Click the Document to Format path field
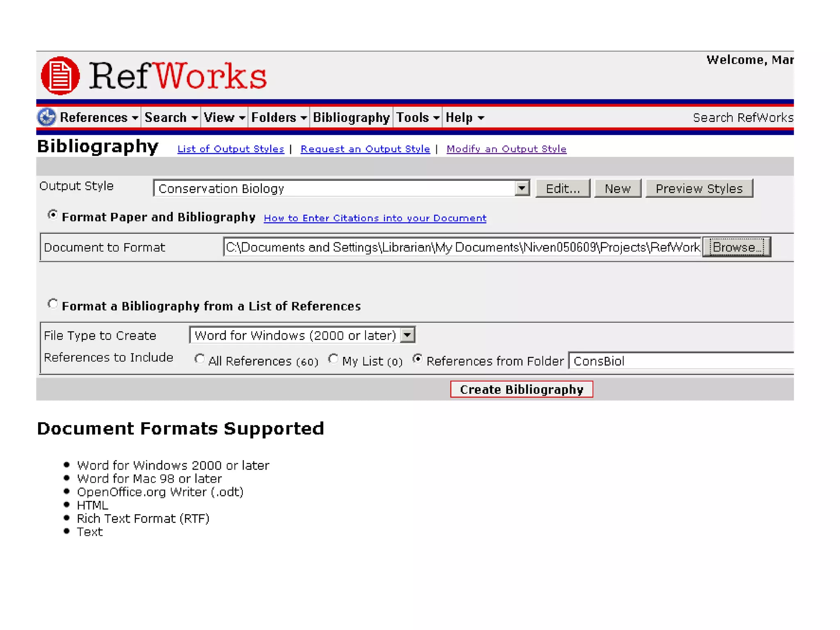Viewport: 840px width, 630px height. [462, 247]
